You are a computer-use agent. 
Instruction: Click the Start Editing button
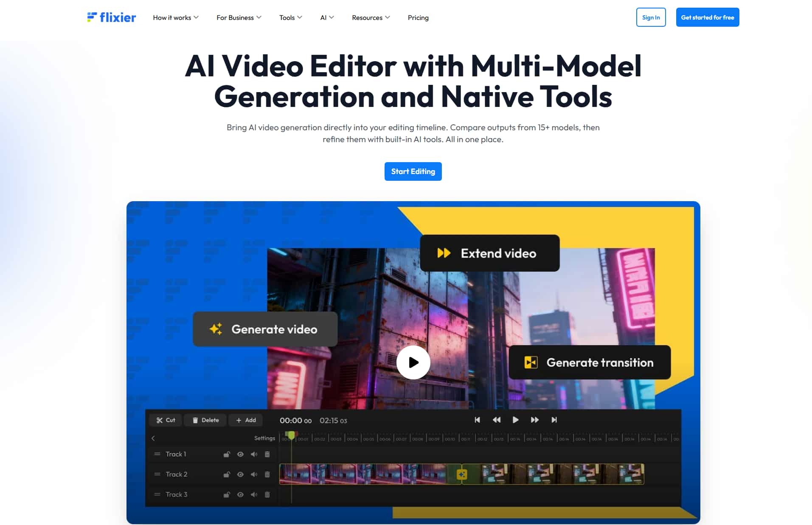(413, 171)
